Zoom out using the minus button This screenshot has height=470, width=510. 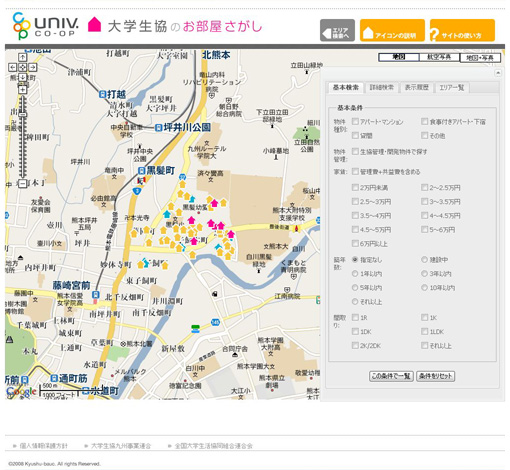click(22, 183)
